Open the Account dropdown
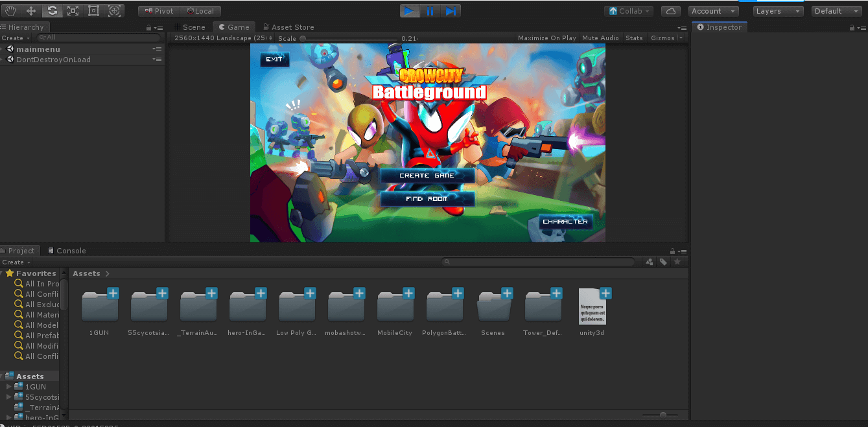 click(x=714, y=11)
